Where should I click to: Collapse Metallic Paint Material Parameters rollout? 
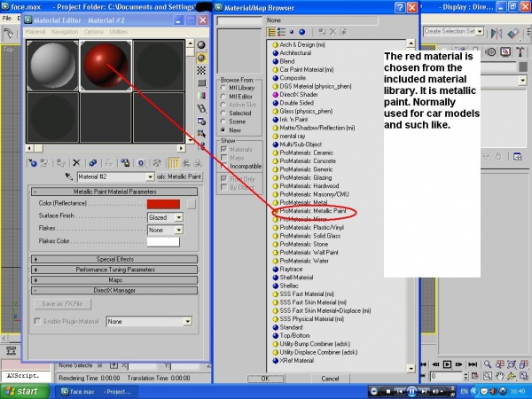coord(114,192)
